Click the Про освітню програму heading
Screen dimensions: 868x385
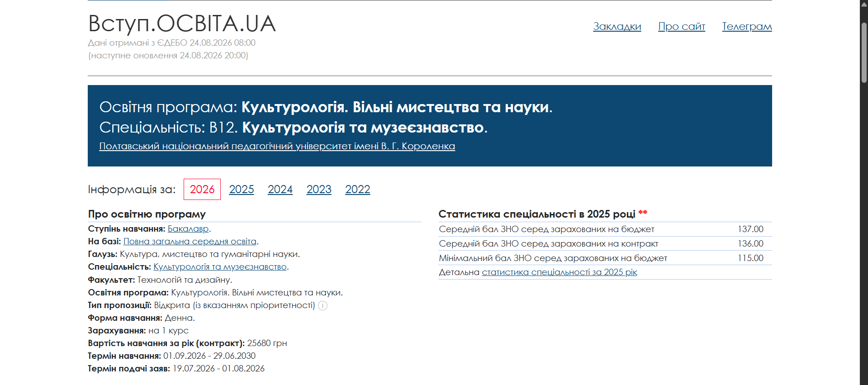pos(147,214)
